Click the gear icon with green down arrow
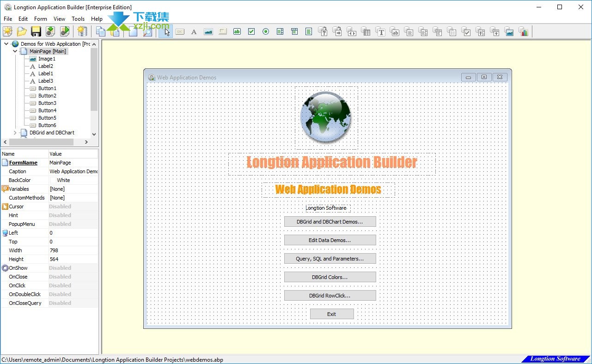592x364 pixels. 50,31
